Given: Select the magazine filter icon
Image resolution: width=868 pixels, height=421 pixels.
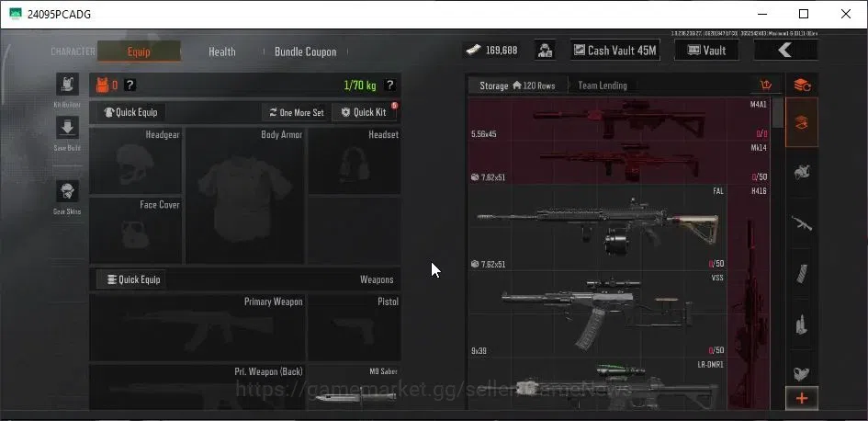Looking at the screenshot, I should (x=802, y=274).
